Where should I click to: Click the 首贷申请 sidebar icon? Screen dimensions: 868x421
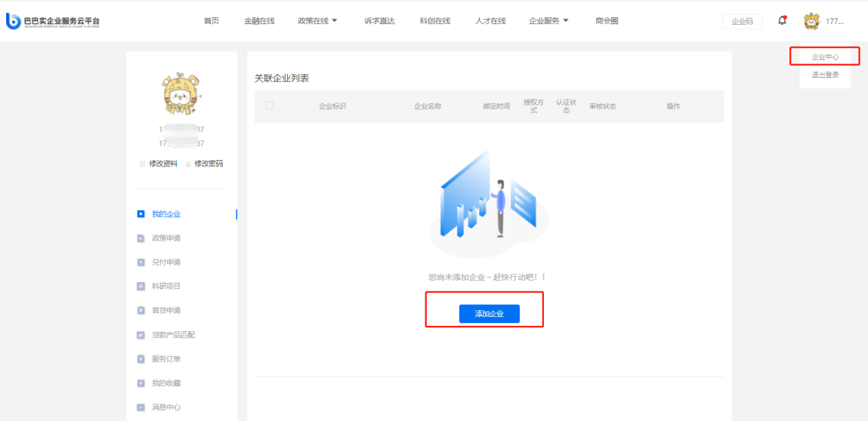[141, 311]
